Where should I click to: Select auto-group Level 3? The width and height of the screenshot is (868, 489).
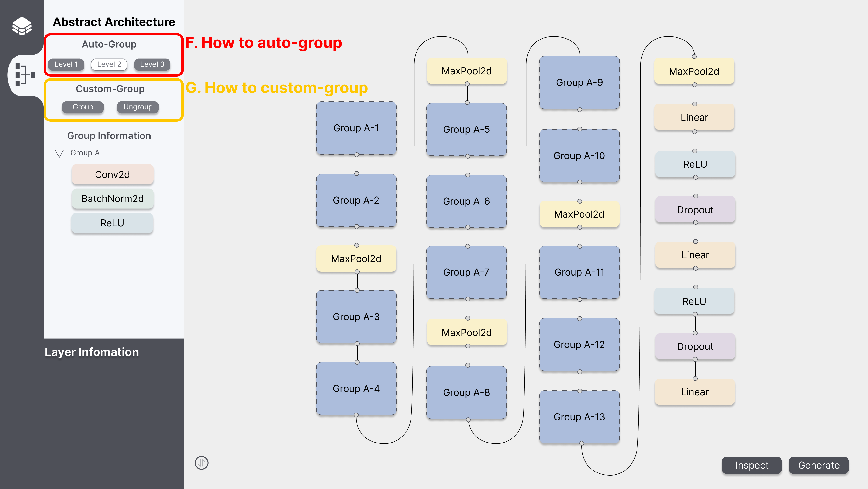pyautogui.click(x=152, y=64)
